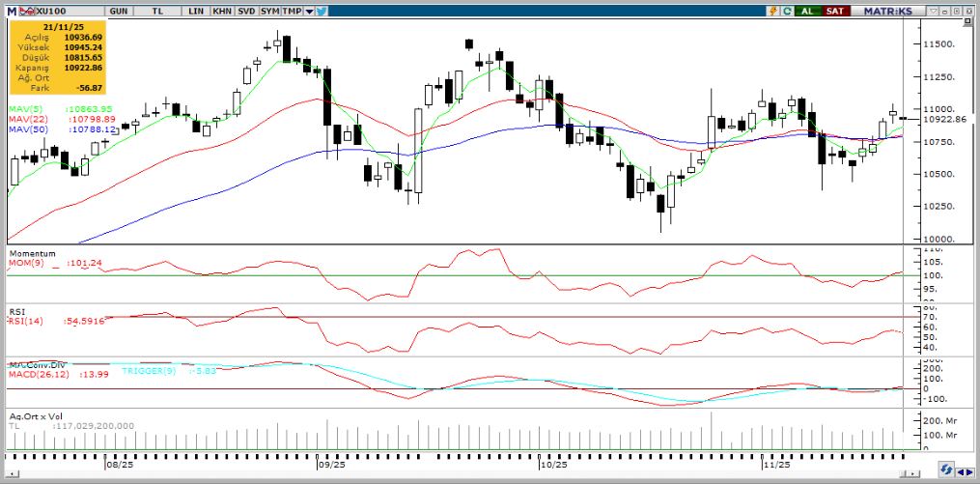980x484 pixels.
Task: Open the Twitter bird icon
Action: [321, 11]
